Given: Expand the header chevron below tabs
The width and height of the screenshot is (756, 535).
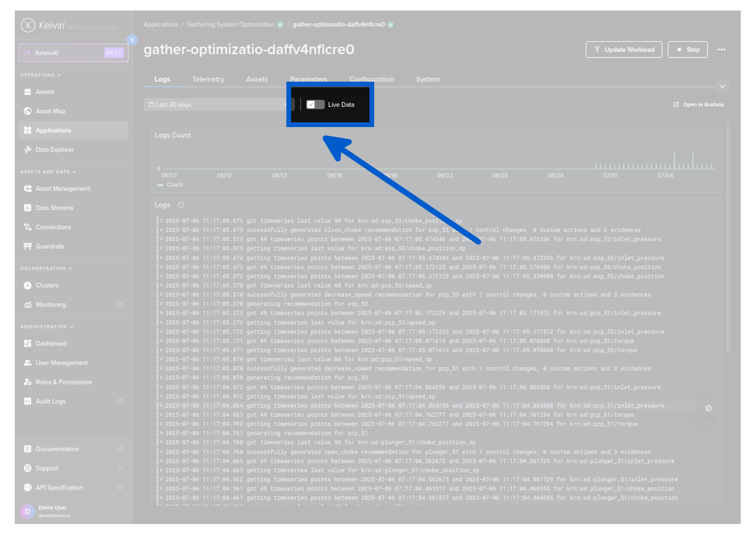Looking at the screenshot, I should point(722,86).
